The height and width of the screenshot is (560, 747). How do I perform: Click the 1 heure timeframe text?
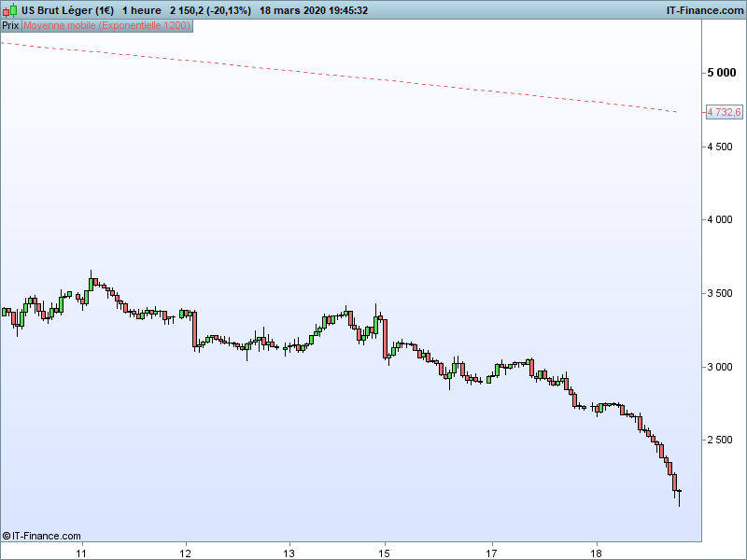(x=142, y=10)
